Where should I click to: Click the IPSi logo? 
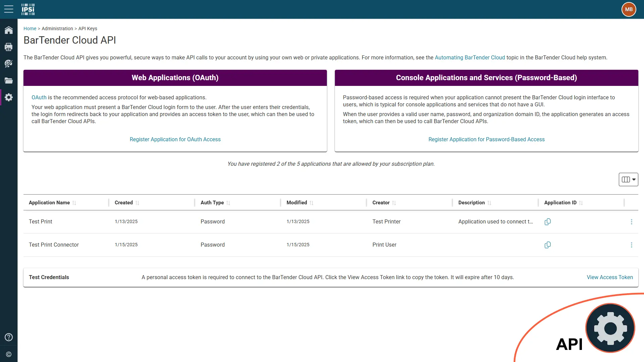click(x=28, y=9)
